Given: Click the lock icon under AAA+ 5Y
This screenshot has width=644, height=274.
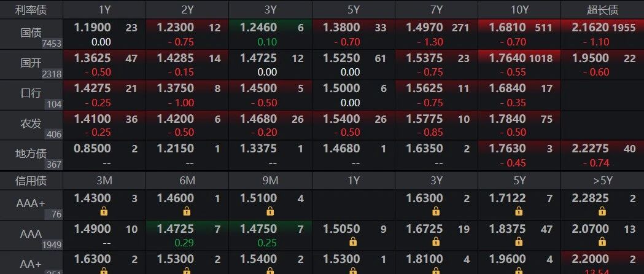Looking at the screenshot, I should (x=519, y=211).
